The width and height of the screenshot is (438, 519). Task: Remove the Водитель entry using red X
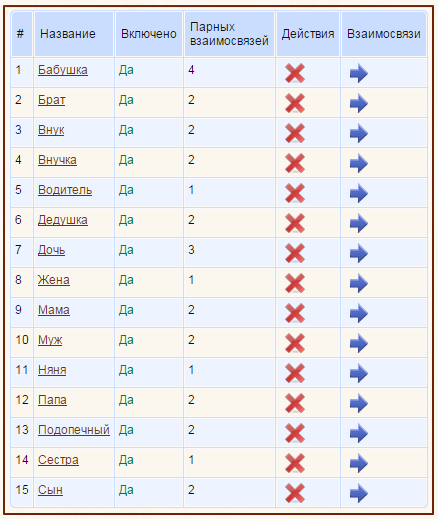(295, 193)
